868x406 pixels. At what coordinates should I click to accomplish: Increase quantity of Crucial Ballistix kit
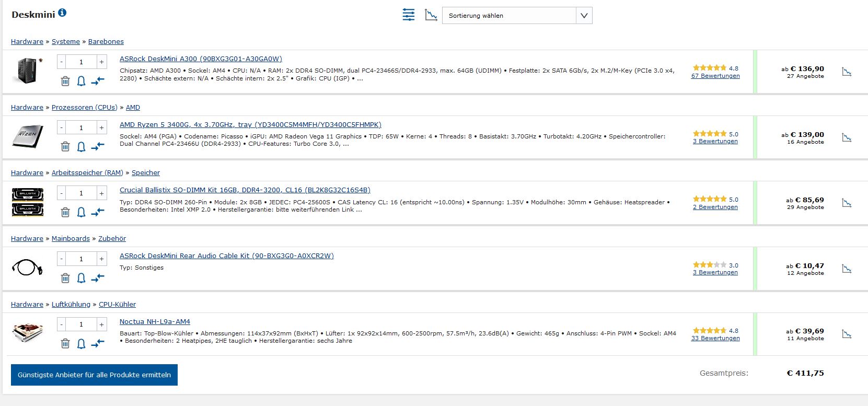pos(101,193)
